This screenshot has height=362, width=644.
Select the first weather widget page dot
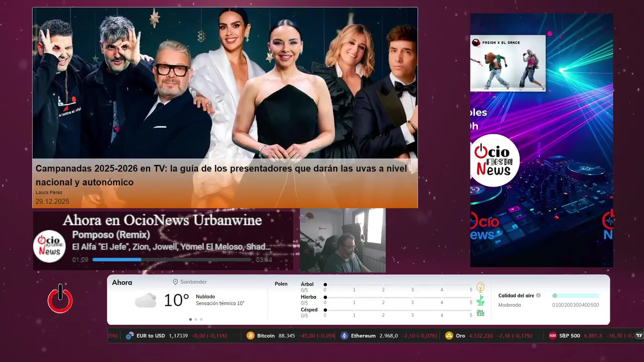coord(190,319)
